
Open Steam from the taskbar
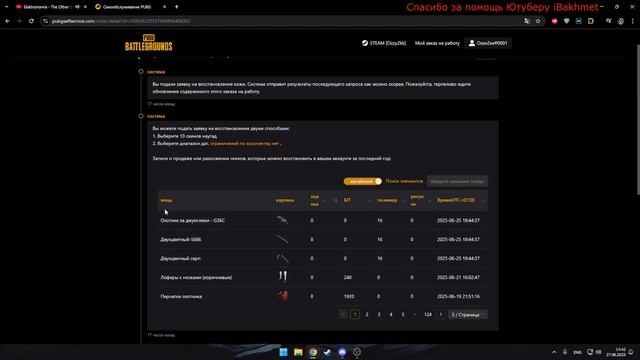tap(327, 352)
